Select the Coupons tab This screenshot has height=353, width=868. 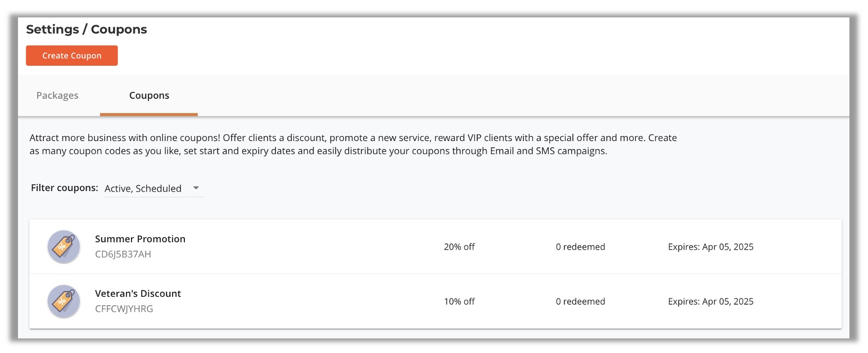pyautogui.click(x=149, y=96)
